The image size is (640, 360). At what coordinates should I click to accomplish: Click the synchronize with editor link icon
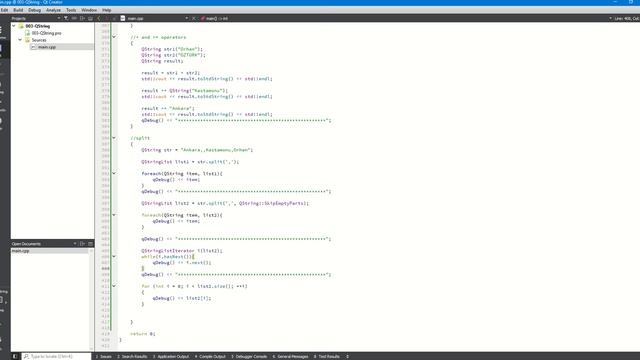pyautogui.click(x=74, y=18)
